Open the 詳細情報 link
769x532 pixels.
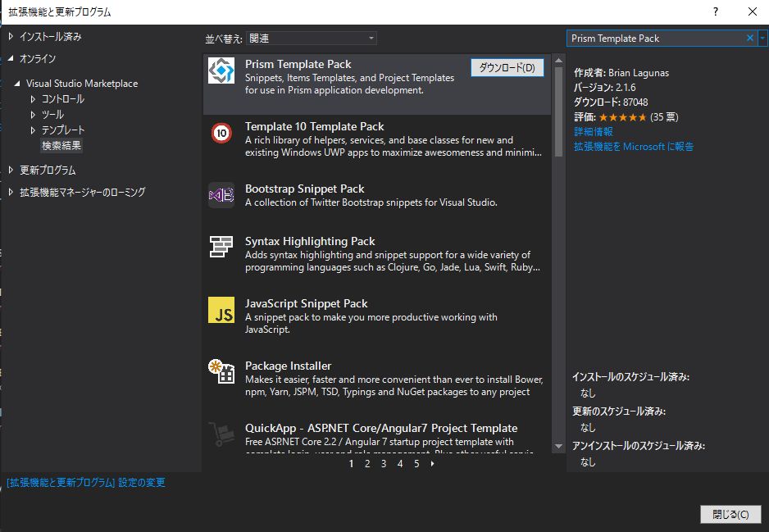594,131
